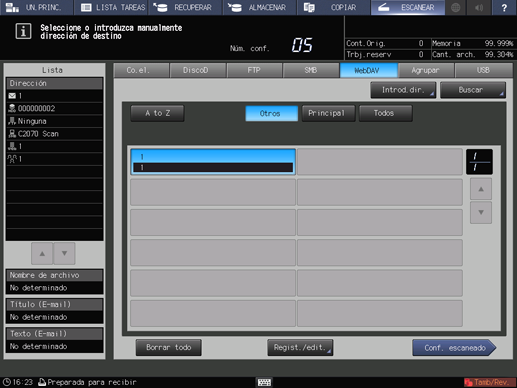Click the globe icon in top bar
Image resolution: width=517 pixels, height=388 pixels.
click(456, 7)
